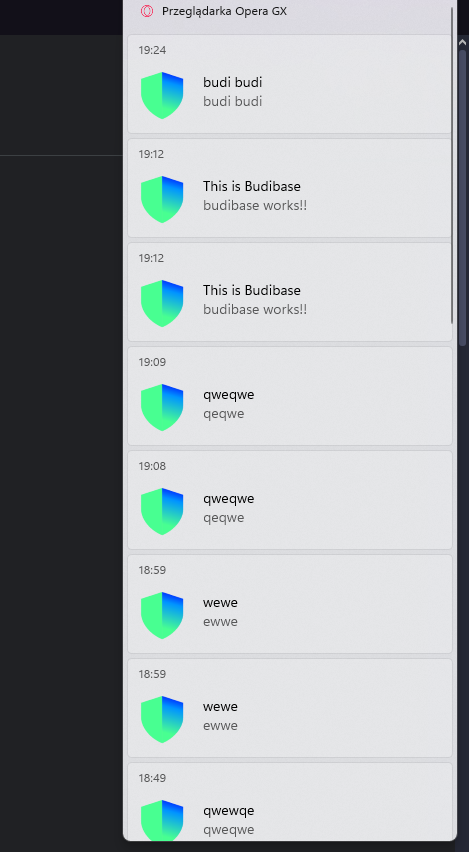Click the 19:24 timestamp
This screenshot has height=852, width=469.
point(152,51)
